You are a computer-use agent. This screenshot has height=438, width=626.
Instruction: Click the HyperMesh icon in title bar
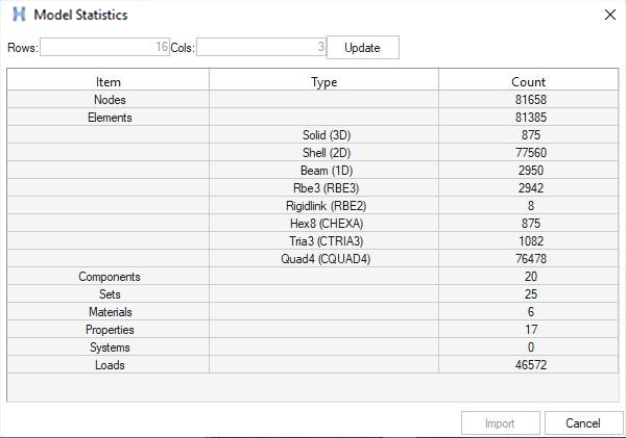click(x=19, y=16)
